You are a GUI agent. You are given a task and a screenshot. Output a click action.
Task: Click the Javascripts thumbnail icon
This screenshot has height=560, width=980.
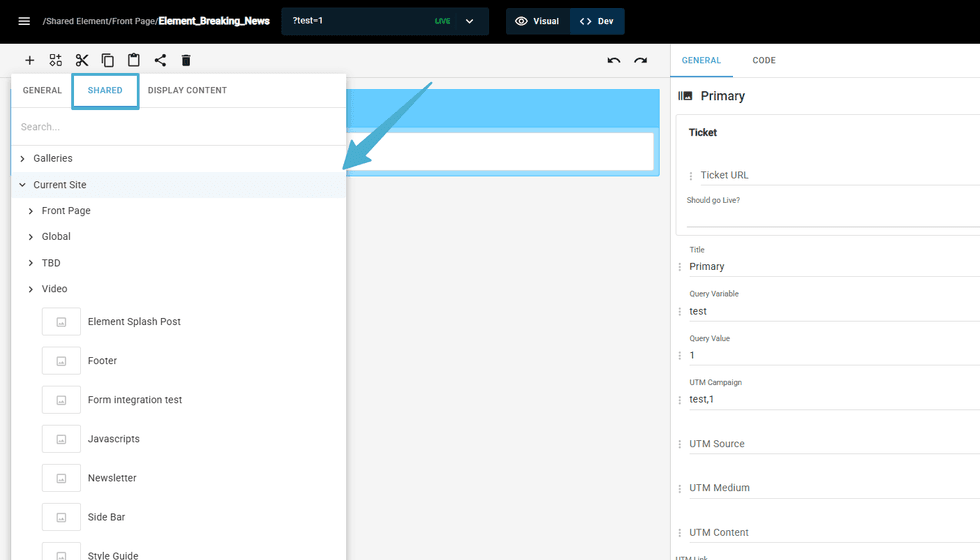click(x=61, y=439)
